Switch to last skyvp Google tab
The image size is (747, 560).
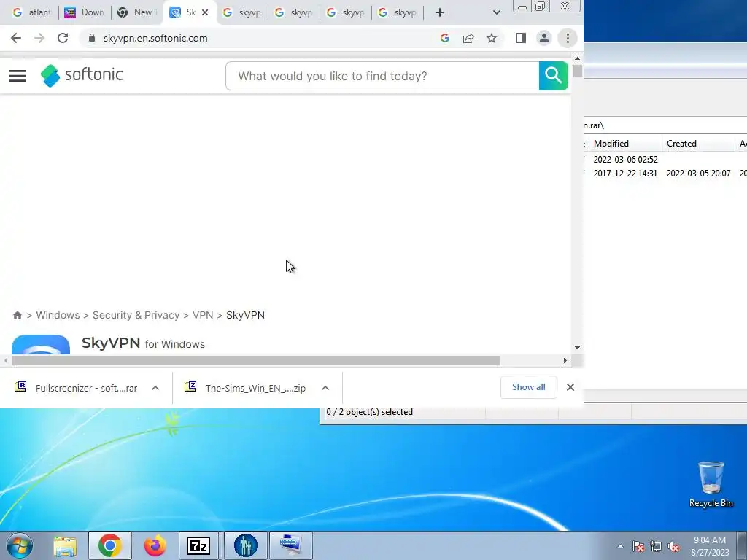click(x=398, y=12)
